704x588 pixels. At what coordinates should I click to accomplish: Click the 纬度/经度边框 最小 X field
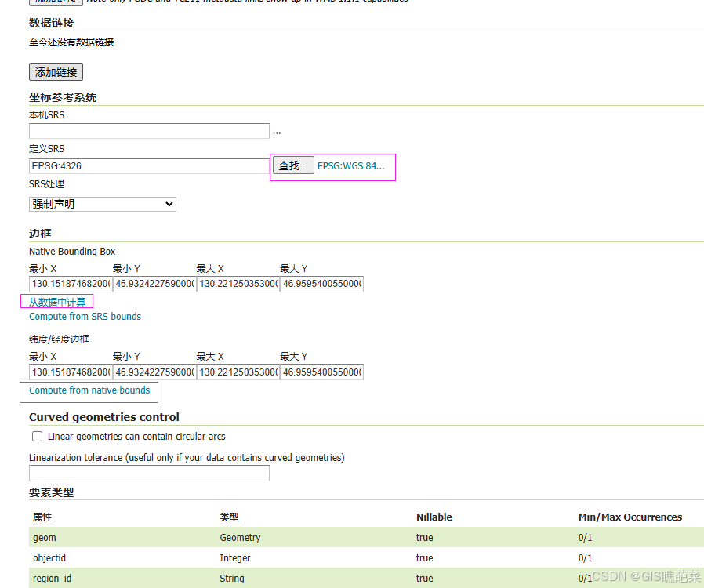[x=71, y=372]
